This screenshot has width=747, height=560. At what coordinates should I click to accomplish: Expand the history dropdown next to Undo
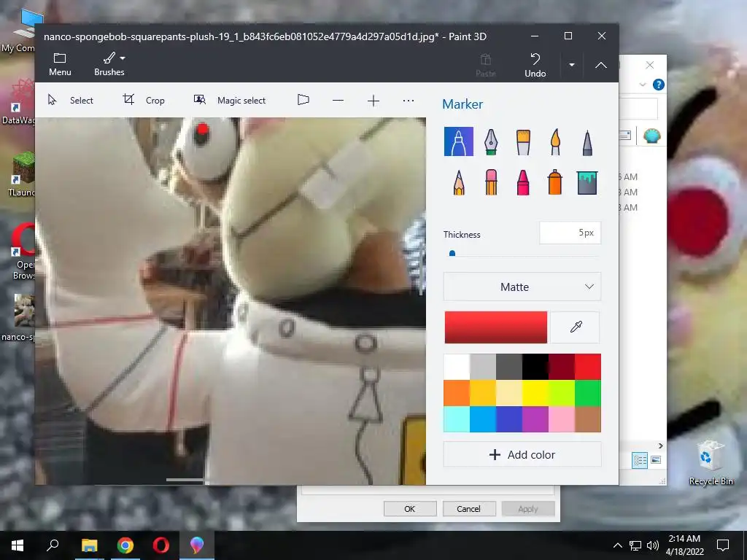click(572, 65)
